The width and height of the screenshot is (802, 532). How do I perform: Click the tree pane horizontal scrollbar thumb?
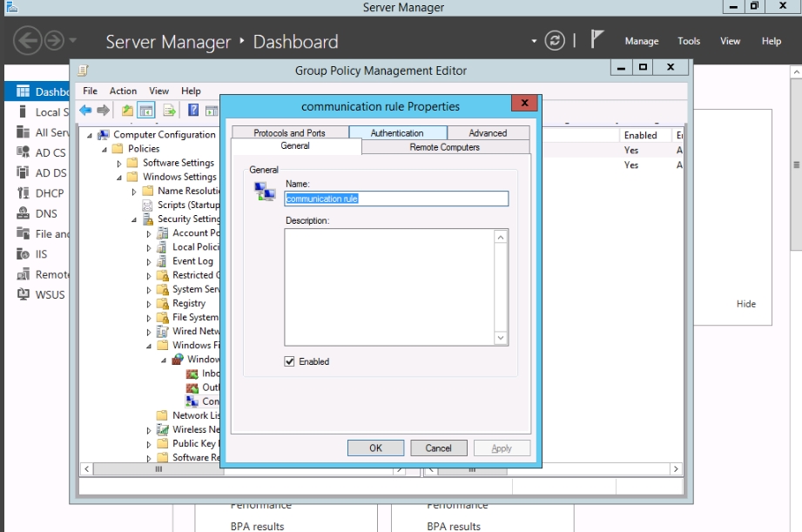[158, 469]
